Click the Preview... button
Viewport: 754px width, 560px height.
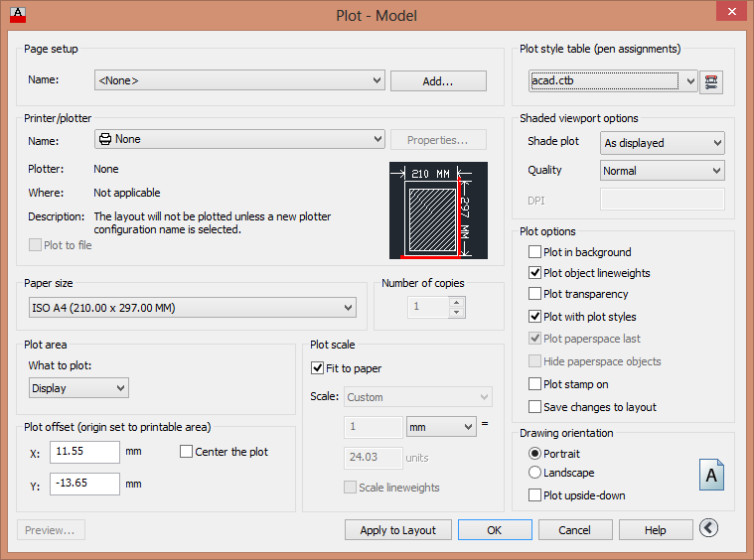tap(51, 530)
